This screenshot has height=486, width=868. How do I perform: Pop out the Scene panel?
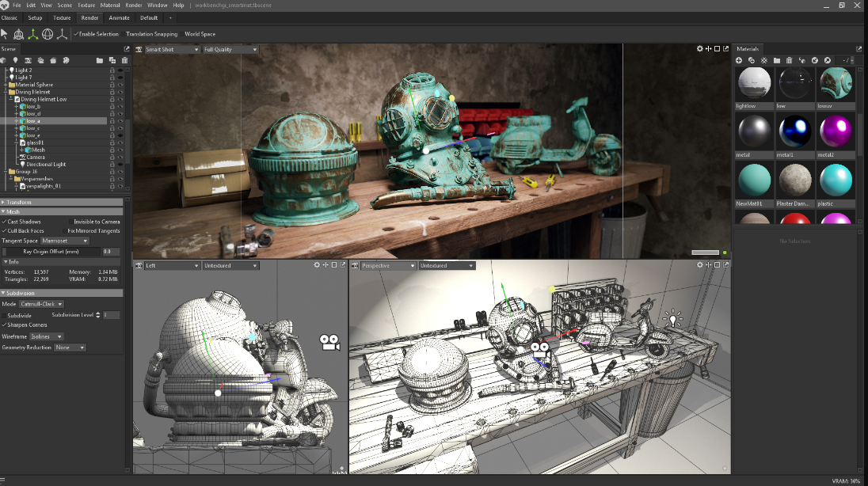click(127, 49)
